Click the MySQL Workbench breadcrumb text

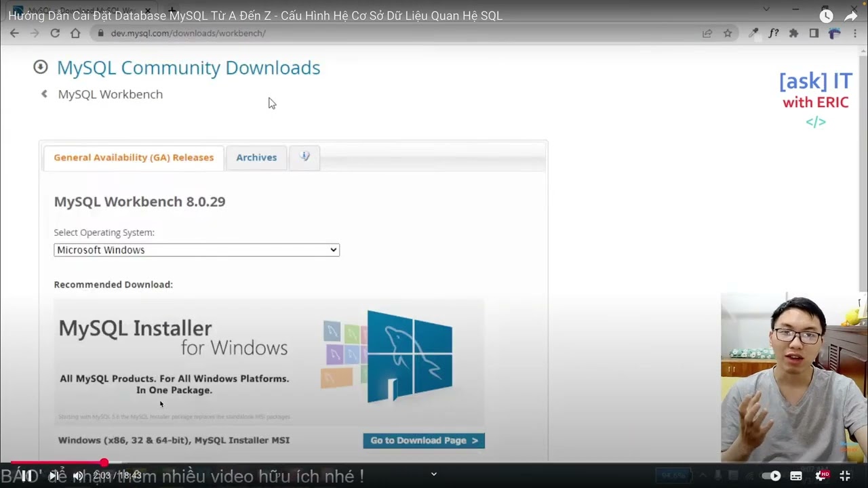(111, 94)
